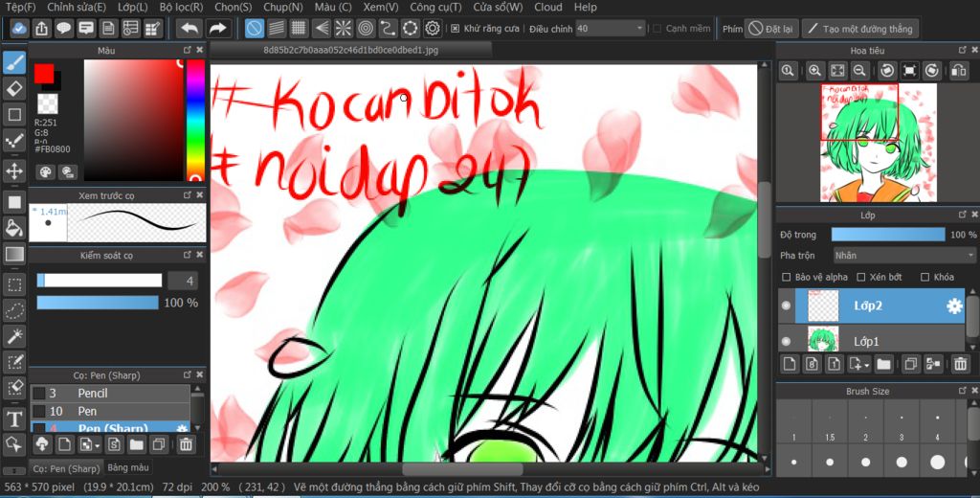This screenshot has height=498, width=980.
Task: Select the Lasso selection tool
Action: (14, 311)
